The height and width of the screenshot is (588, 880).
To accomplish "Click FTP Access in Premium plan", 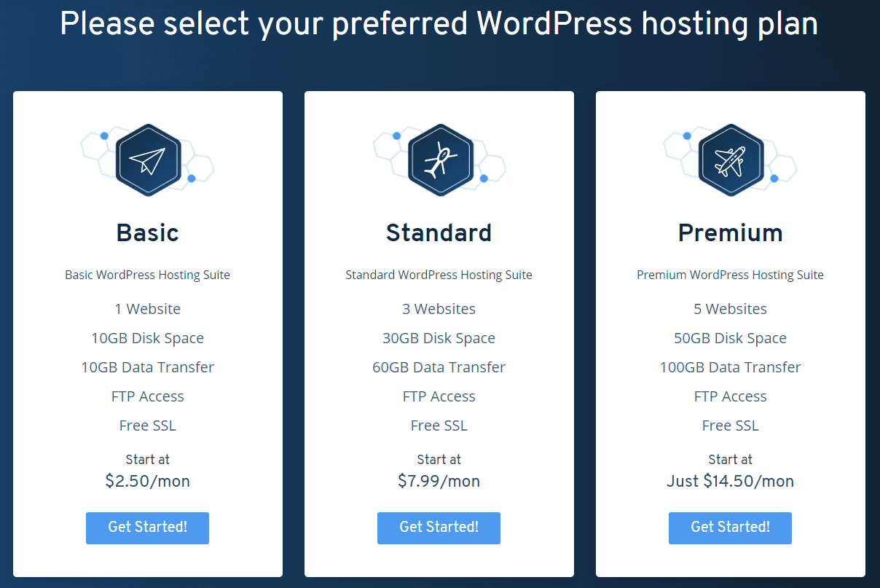I will pyautogui.click(x=730, y=396).
